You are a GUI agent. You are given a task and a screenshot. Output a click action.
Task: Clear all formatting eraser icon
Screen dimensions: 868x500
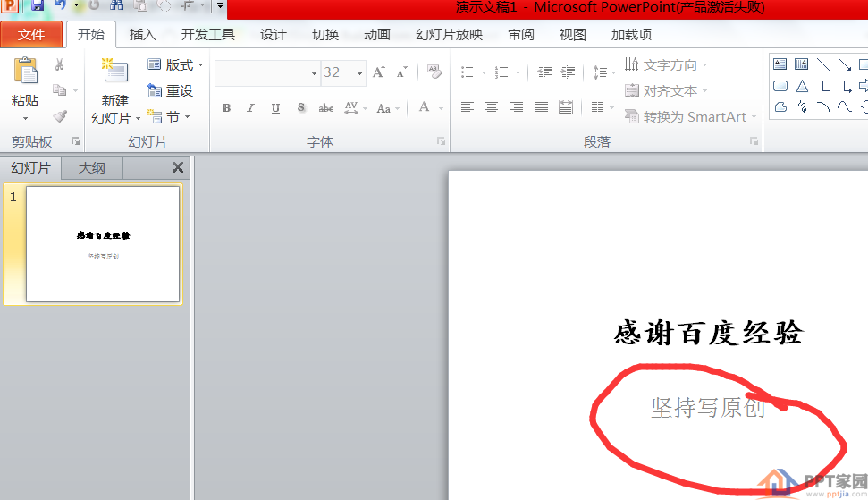pos(434,72)
